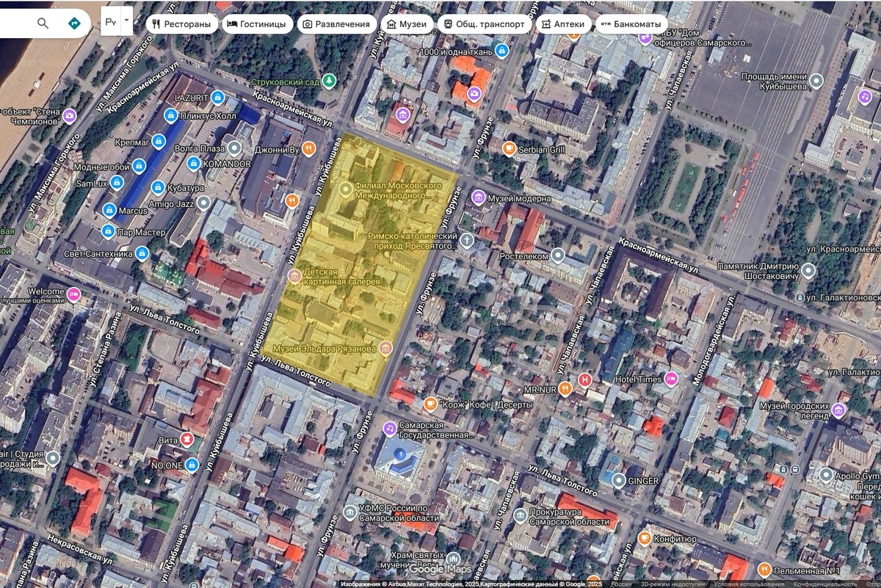Image resolution: width=881 pixels, height=588 pixels.
Task: Open directions with the blue arrow icon
Action: (x=74, y=23)
